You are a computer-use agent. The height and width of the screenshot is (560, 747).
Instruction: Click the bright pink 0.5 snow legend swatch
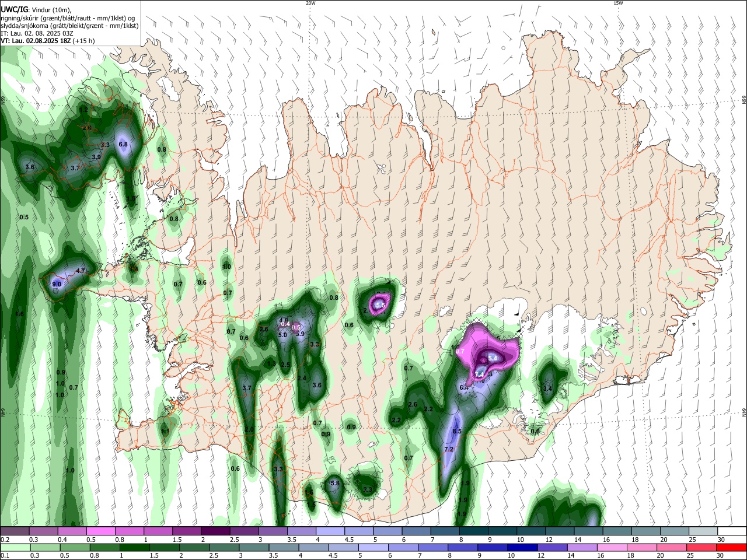click(x=101, y=531)
